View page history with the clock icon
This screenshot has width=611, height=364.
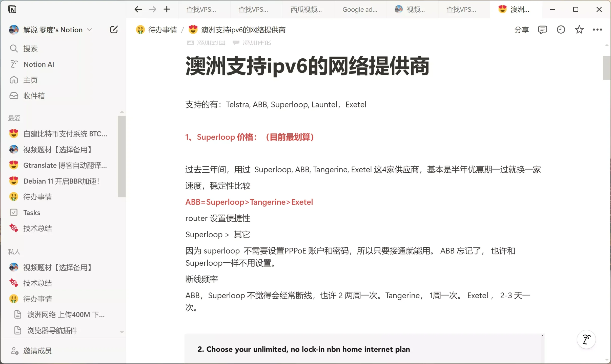561,30
